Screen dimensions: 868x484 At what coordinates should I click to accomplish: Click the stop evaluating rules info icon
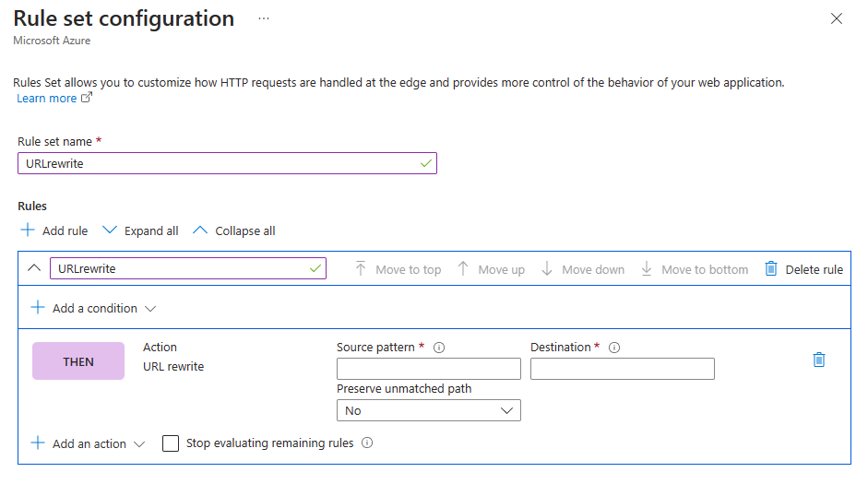tap(367, 443)
